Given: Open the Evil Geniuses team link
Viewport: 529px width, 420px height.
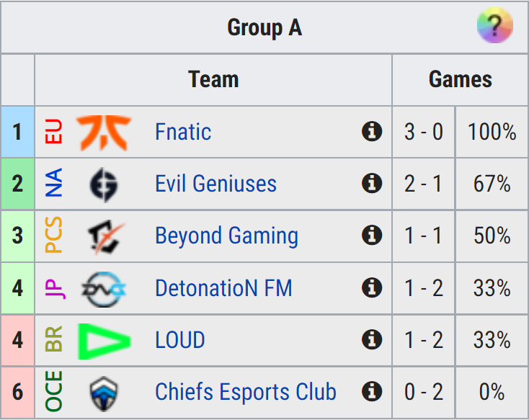Looking at the screenshot, I should click(x=216, y=184).
